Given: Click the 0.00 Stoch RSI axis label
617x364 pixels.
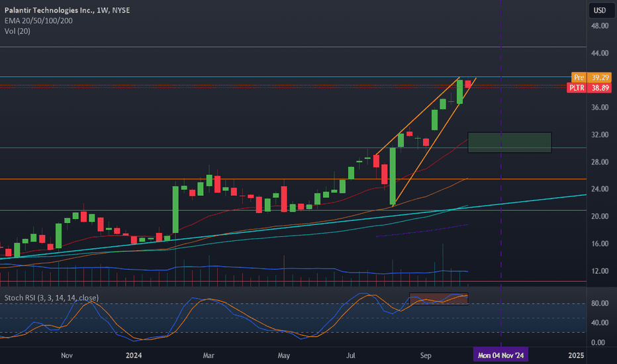Looking at the screenshot, I should pos(598,343).
